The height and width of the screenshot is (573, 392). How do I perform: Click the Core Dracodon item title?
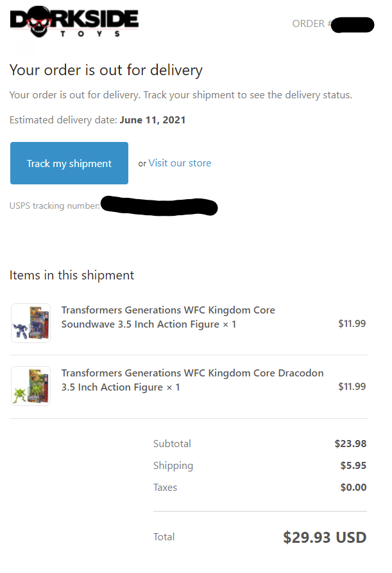pos(192,380)
